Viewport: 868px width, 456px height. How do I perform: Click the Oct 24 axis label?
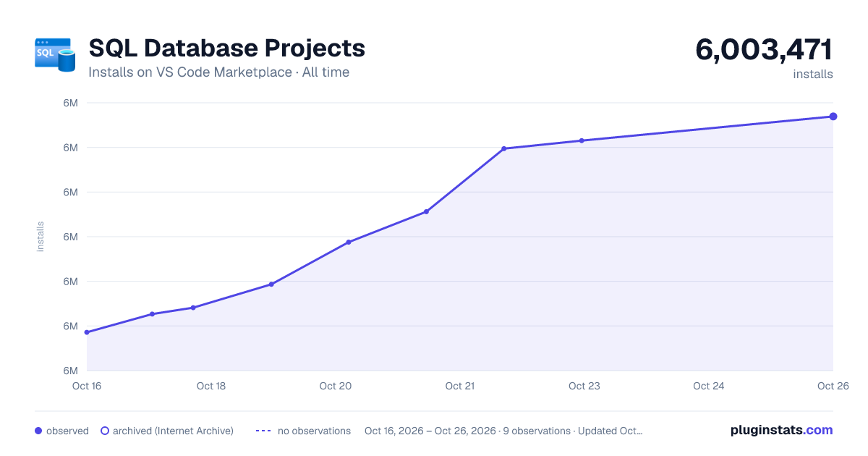click(x=709, y=386)
